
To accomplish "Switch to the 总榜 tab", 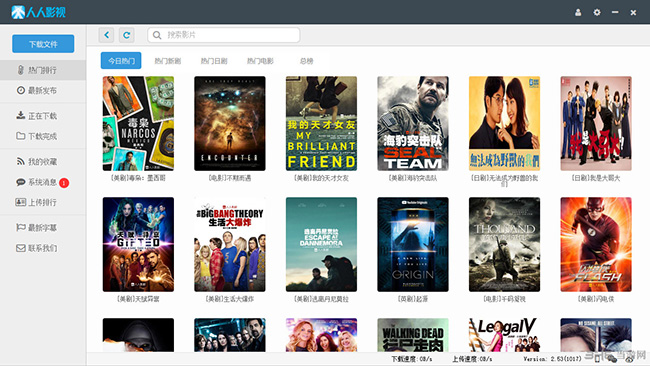I will click(x=306, y=61).
